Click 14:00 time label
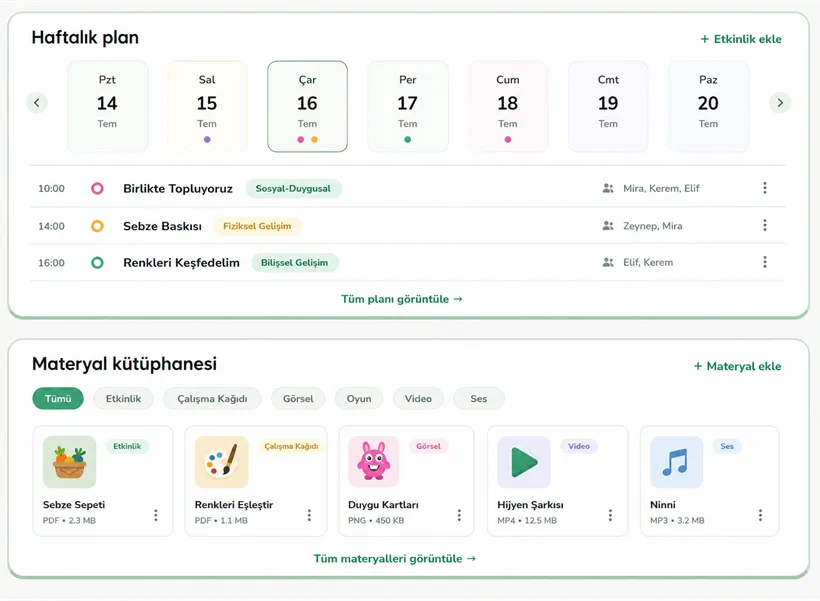Viewport: 820px width, 601px height. coord(51,226)
